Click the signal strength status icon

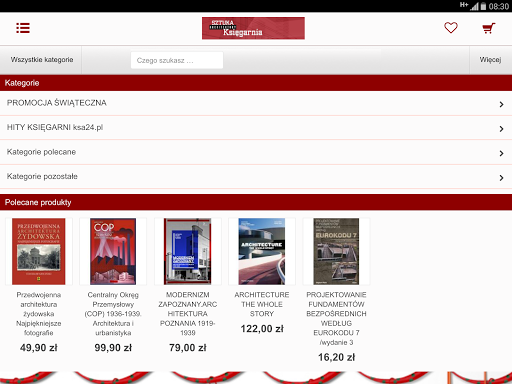tap(474, 6)
